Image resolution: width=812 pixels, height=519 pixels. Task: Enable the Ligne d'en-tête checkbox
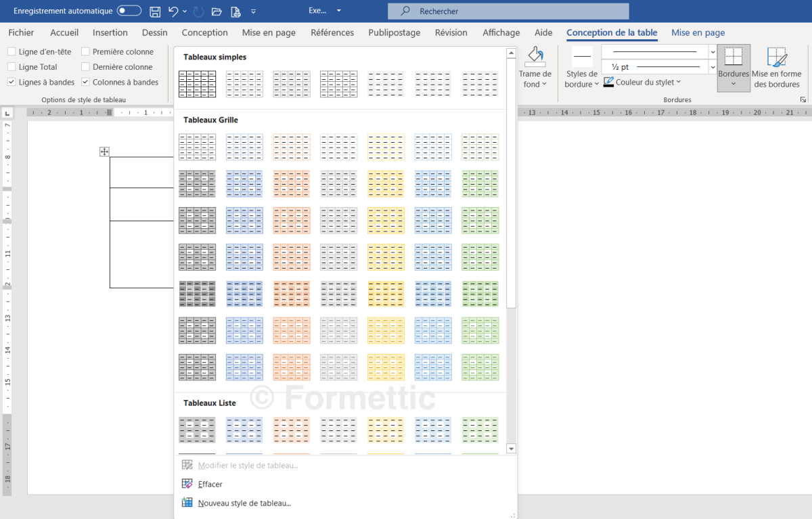click(12, 51)
